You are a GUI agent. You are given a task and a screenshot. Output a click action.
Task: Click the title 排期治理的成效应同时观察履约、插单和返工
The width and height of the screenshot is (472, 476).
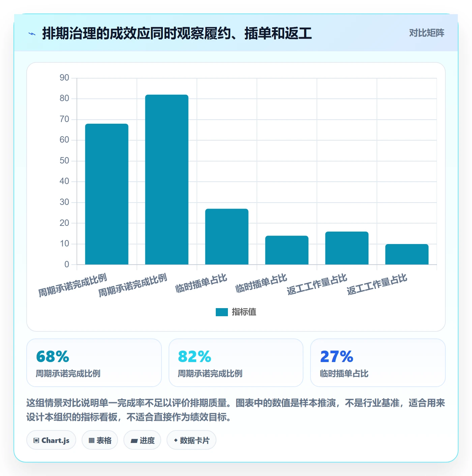tap(177, 33)
